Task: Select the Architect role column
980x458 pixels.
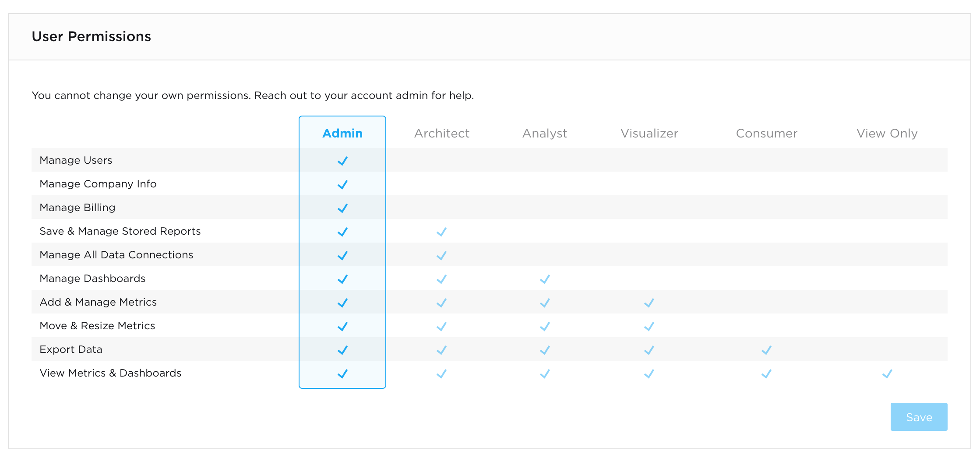Action: tap(441, 133)
